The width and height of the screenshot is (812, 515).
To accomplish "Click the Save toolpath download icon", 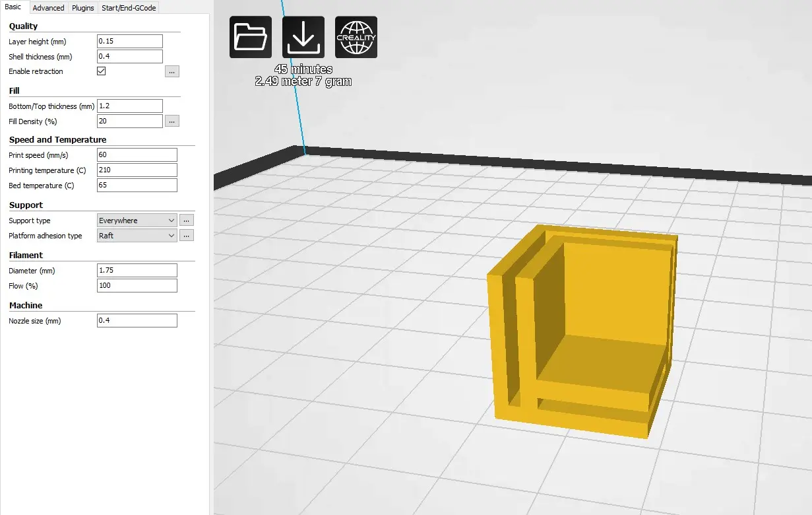I will coord(303,37).
